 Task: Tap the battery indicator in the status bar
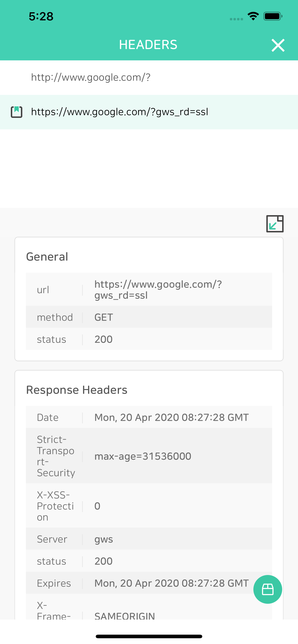click(272, 16)
